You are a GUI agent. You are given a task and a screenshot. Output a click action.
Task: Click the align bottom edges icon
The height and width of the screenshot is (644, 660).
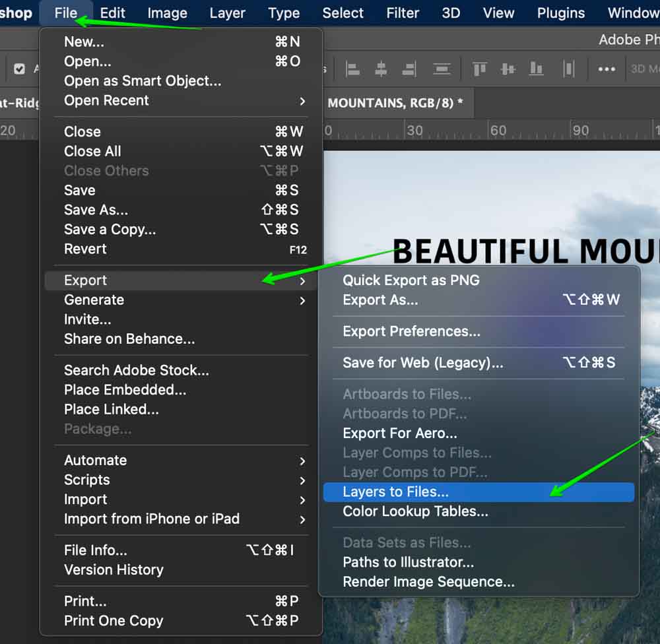[536, 69]
